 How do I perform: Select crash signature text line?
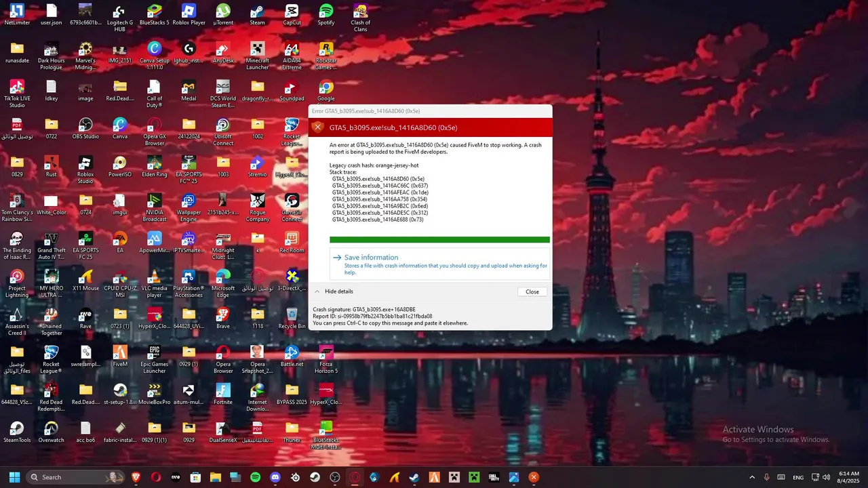[364, 310]
